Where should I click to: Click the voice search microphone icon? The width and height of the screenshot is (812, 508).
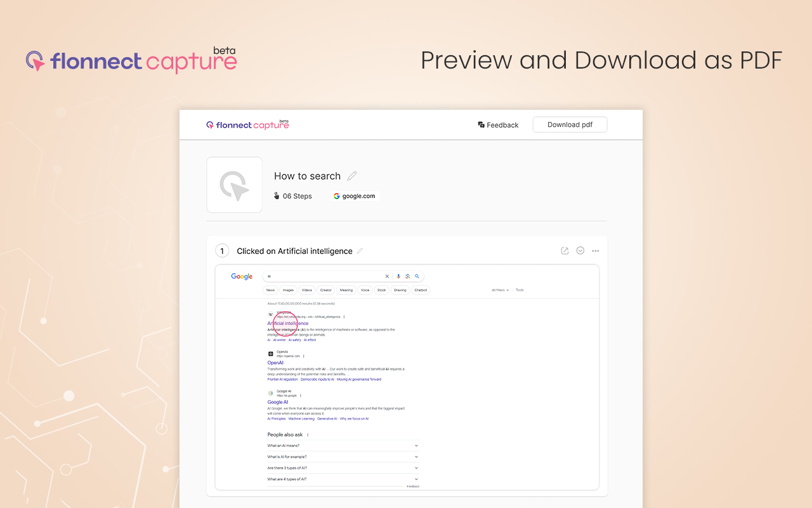click(x=398, y=276)
